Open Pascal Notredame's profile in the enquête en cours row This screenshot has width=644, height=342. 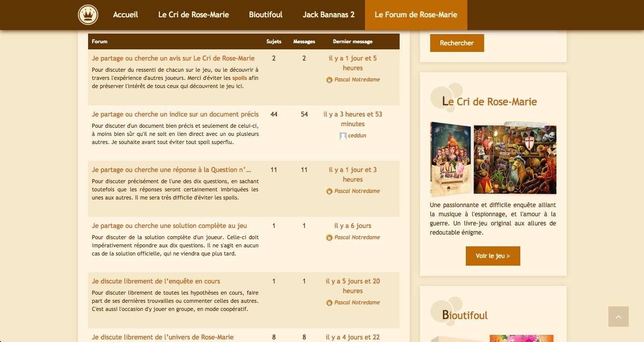click(357, 303)
